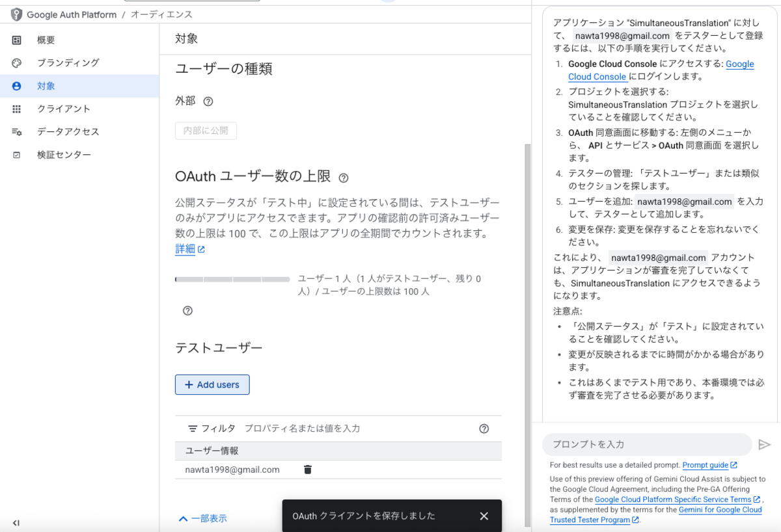Dismiss the OAuth クライアントを保存しました toast
781x532 pixels.
tap(484, 516)
